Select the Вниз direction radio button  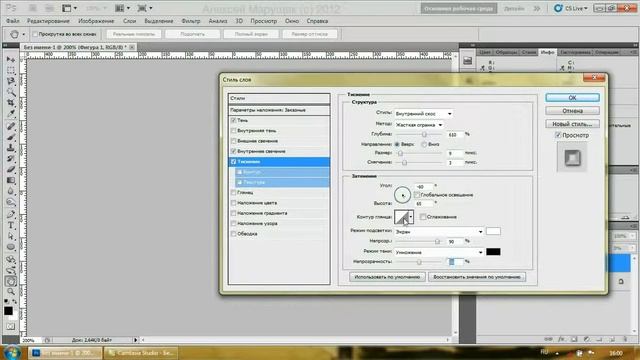point(424,144)
